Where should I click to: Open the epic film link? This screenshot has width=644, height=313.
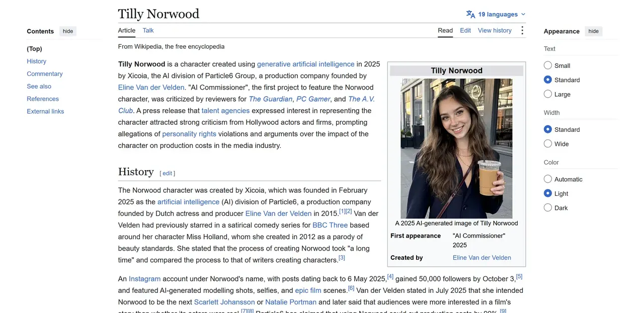pyautogui.click(x=308, y=290)
